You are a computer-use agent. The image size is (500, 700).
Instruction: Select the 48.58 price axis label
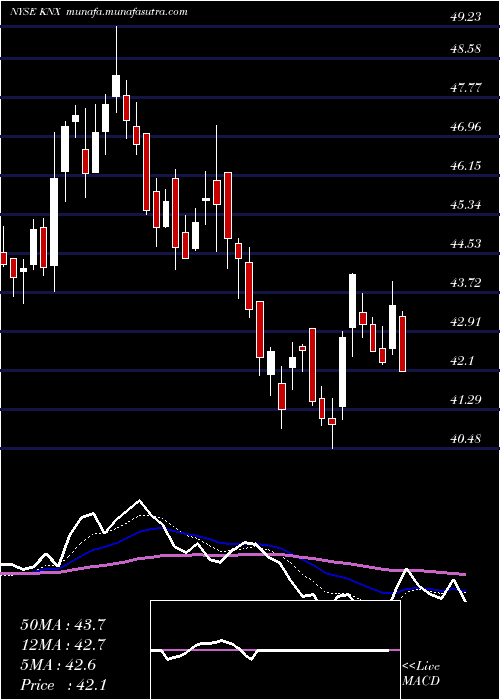pyautogui.click(x=465, y=49)
